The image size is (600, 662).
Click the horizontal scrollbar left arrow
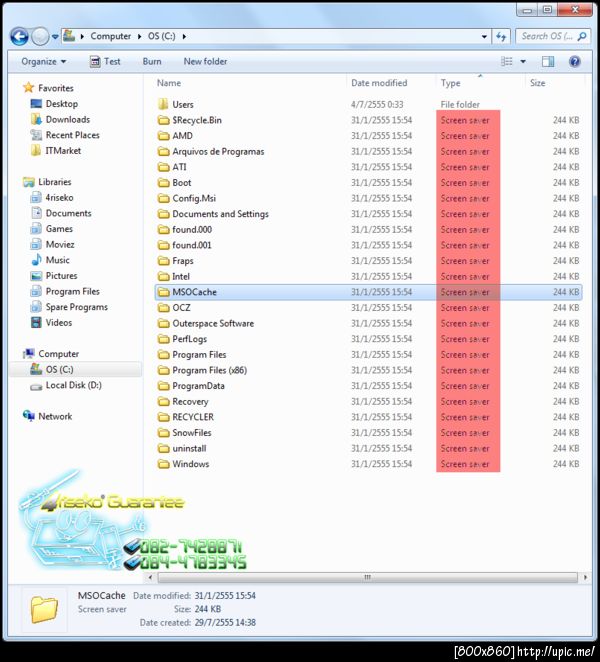tap(150, 577)
